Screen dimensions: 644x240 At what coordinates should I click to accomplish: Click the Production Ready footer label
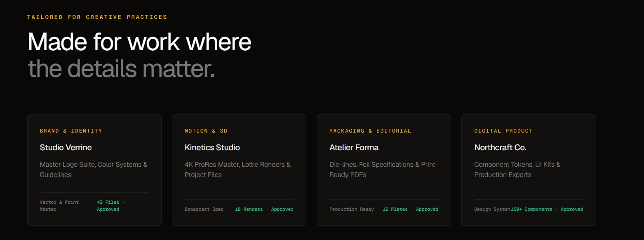pyautogui.click(x=352, y=209)
